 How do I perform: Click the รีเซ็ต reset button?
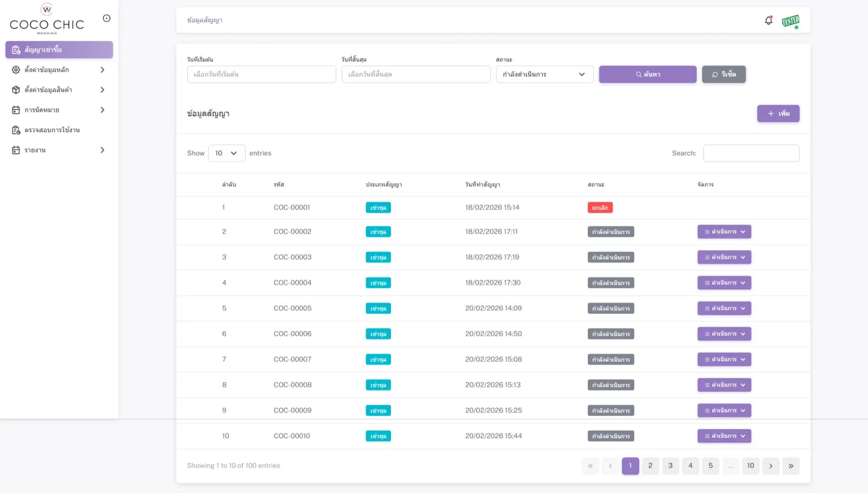point(723,75)
